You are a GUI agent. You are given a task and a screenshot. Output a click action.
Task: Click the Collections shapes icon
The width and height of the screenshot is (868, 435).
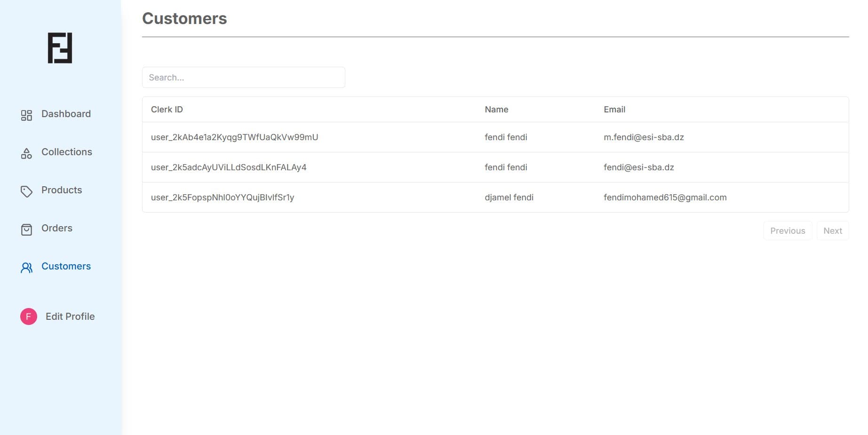coord(26,153)
